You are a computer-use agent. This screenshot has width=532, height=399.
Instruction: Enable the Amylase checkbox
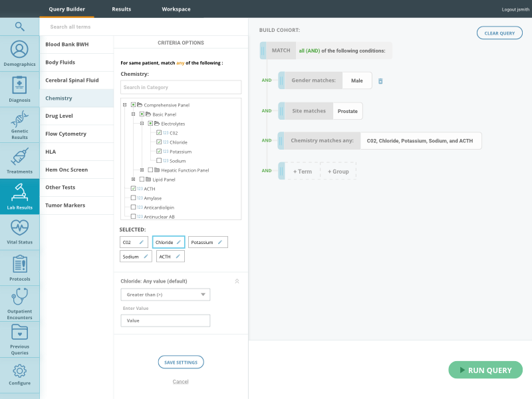133,198
